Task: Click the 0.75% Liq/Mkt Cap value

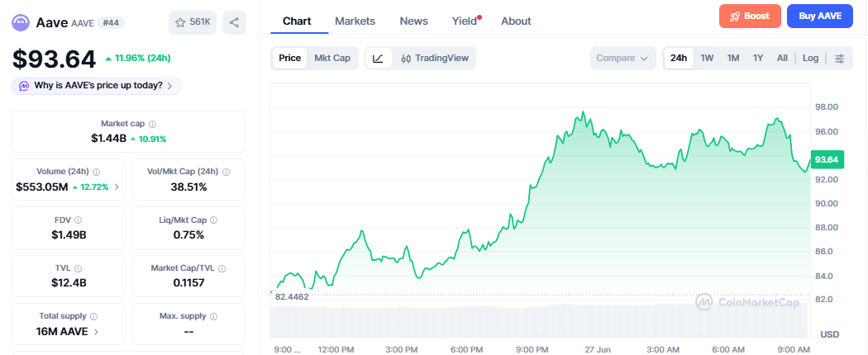Action: point(188,235)
